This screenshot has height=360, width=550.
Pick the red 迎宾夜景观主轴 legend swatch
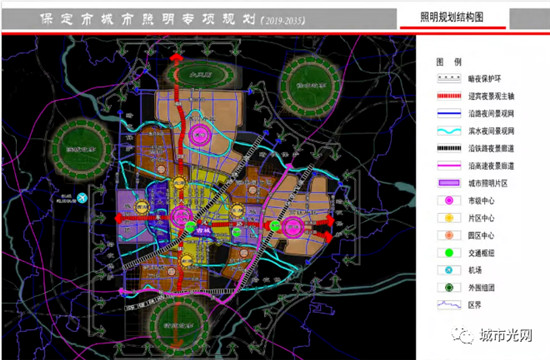click(449, 96)
